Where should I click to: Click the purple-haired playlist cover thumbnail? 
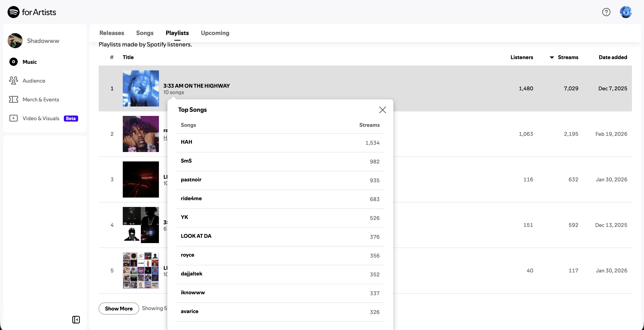pos(141,134)
